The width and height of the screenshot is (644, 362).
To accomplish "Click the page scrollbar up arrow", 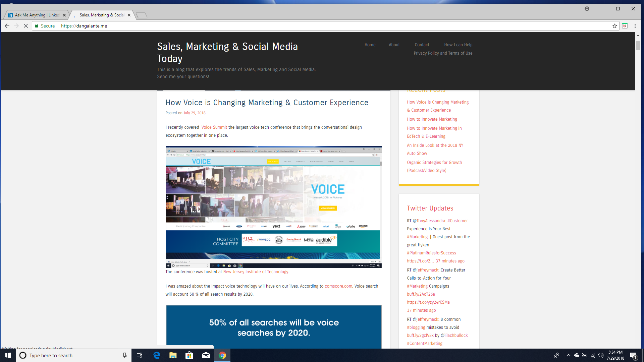I will tap(638, 35).
